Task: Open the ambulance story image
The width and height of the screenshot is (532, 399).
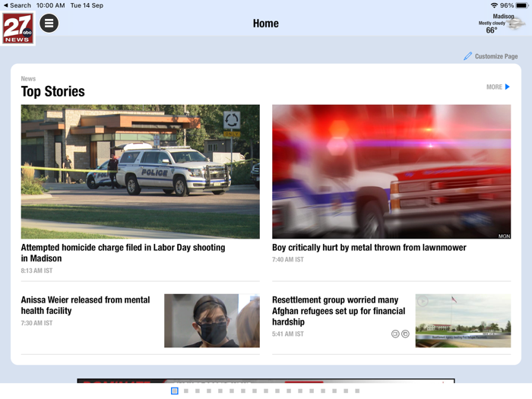Action: [391, 171]
